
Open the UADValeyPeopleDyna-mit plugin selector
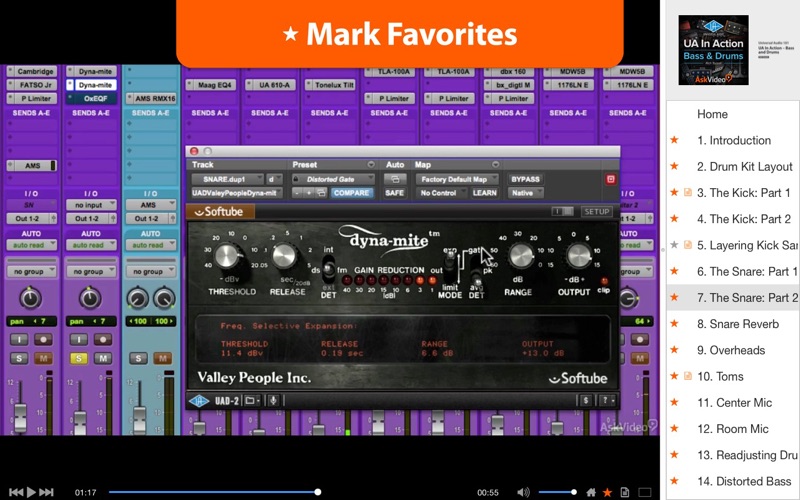(x=237, y=193)
